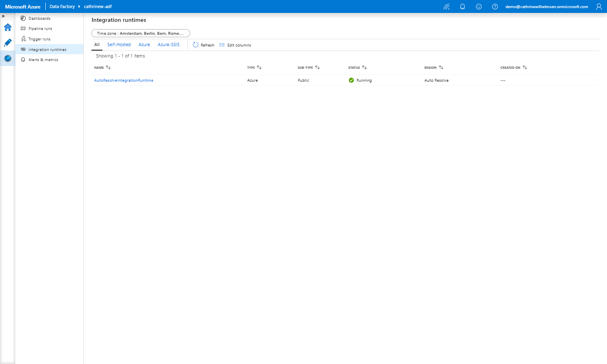Open Alerts & metrics in sidebar
This screenshot has width=607, height=364.
coord(43,60)
